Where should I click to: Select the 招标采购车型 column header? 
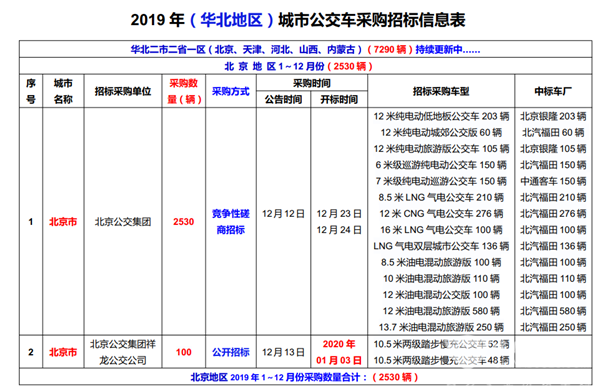441,91
